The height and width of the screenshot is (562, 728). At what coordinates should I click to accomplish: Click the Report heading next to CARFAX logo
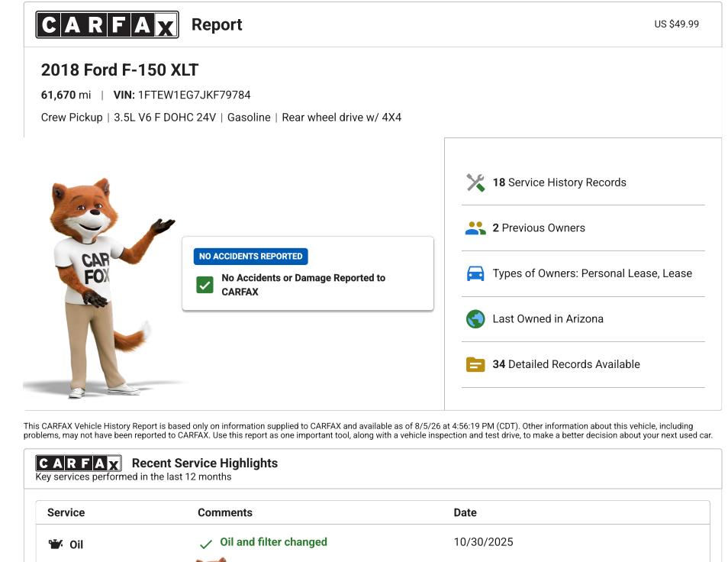pyautogui.click(x=217, y=24)
